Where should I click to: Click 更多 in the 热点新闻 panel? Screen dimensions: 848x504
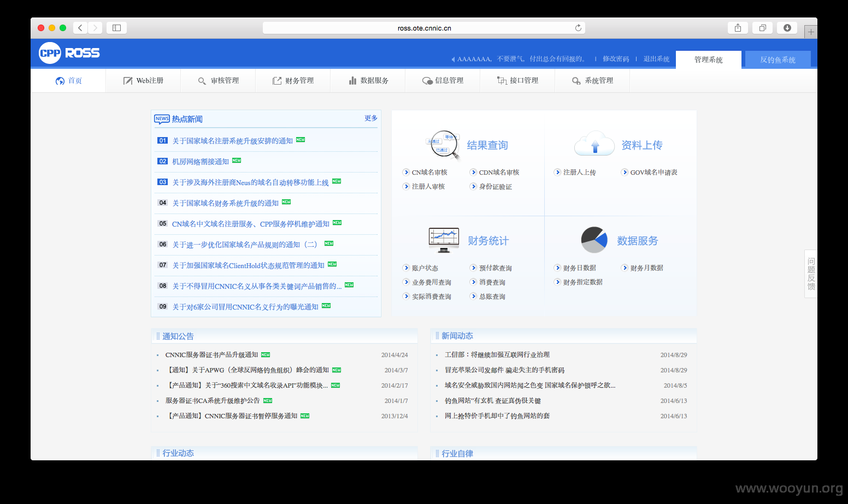(371, 118)
